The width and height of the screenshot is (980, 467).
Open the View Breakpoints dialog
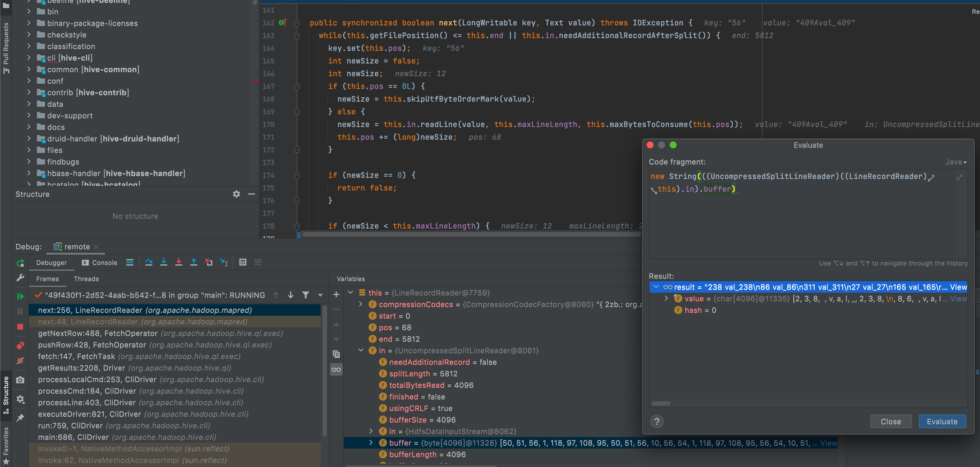20,345
